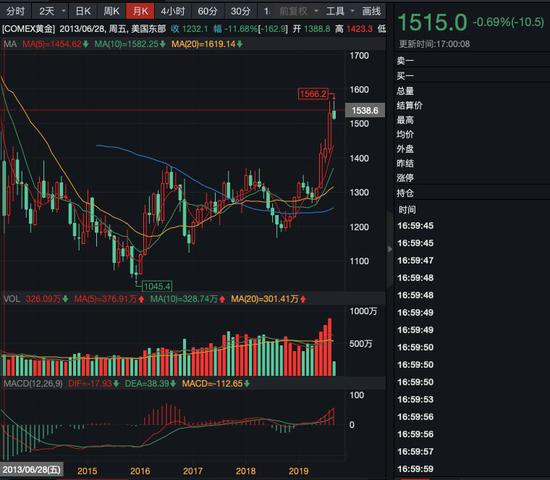Select the 周K weekly candlestick tab

[112, 12]
